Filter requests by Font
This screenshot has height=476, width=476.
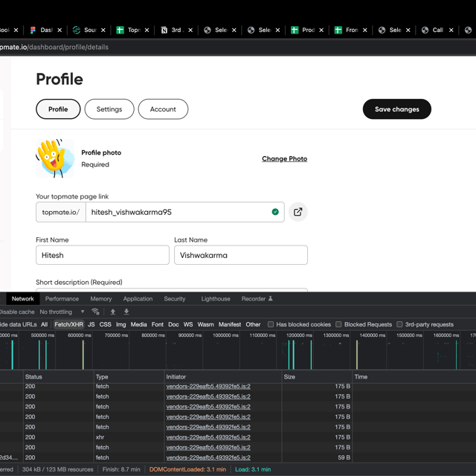pos(158,324)
